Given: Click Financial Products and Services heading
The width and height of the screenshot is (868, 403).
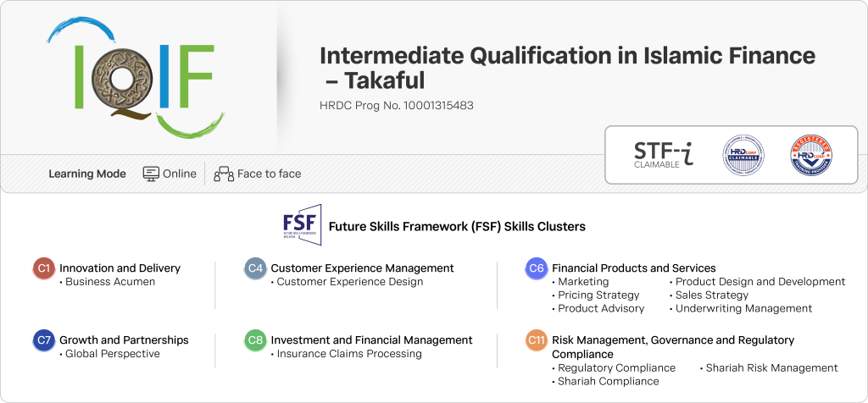Looking at the screenshot, I should [x=633, y=268].
